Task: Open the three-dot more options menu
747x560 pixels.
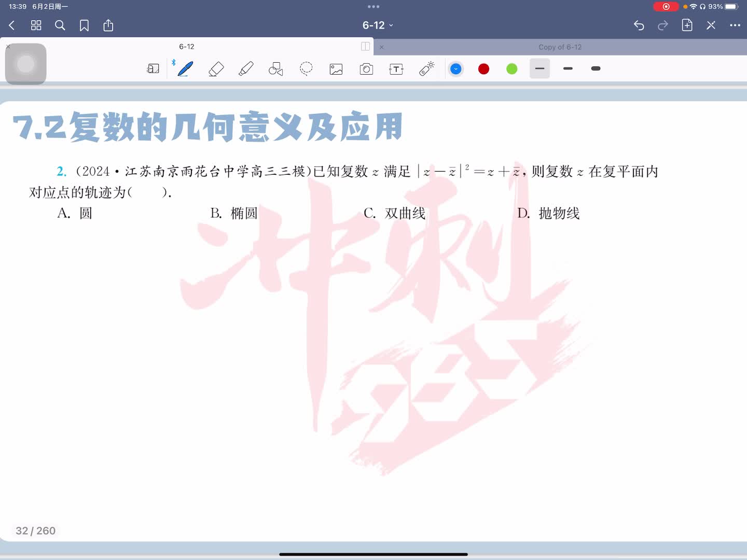Action: click(735, 25)
